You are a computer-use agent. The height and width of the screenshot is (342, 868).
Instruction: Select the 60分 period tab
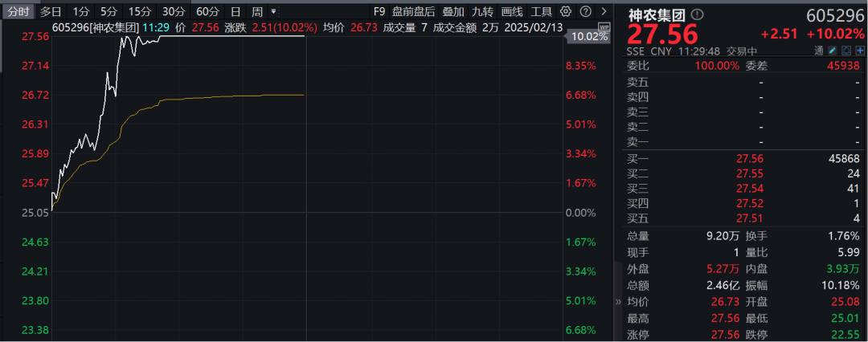click(x=207, y=11)
